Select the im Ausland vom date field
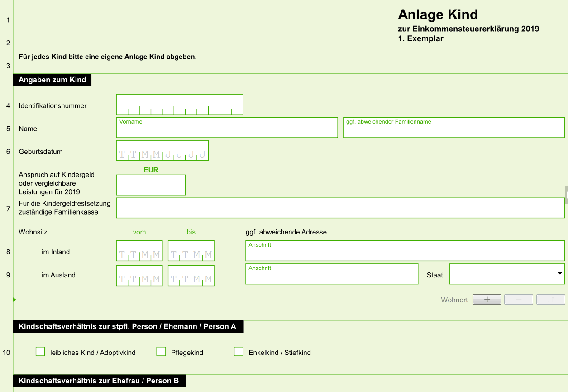 click(x=139, y=276)
